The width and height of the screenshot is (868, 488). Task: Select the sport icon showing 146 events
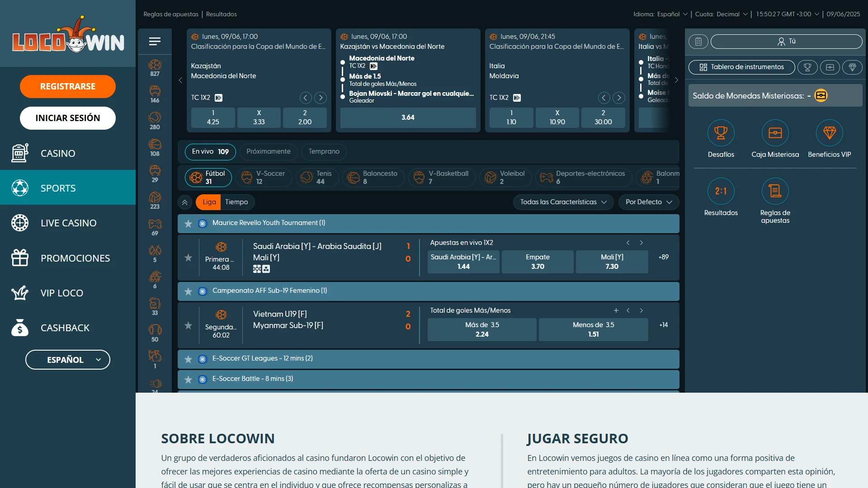tap(155, 94)
